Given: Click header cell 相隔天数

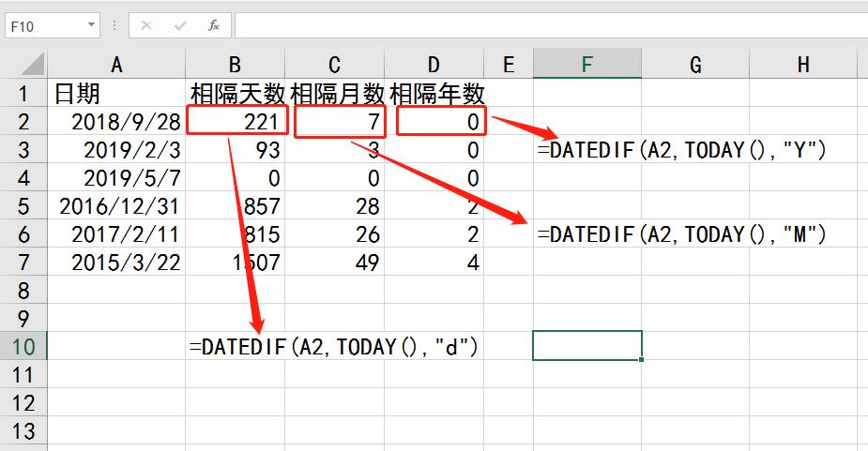Looking at the screenshot, I should click(235, 93).
